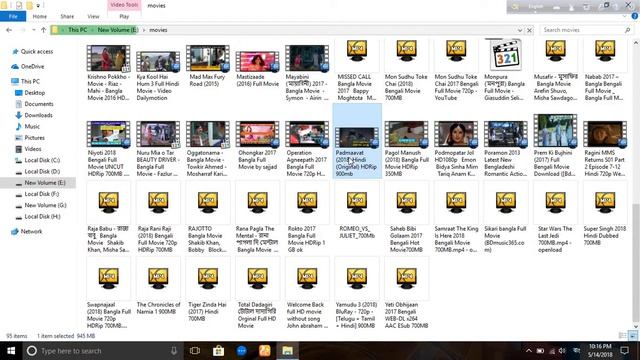Select Welcome Back full HD movie icon

click(x=307, y=278)
